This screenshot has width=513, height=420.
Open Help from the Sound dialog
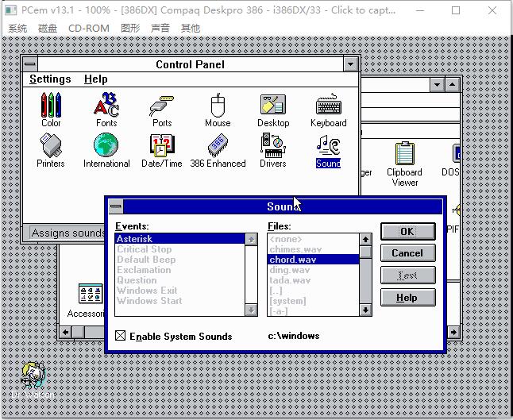(407, 298)
